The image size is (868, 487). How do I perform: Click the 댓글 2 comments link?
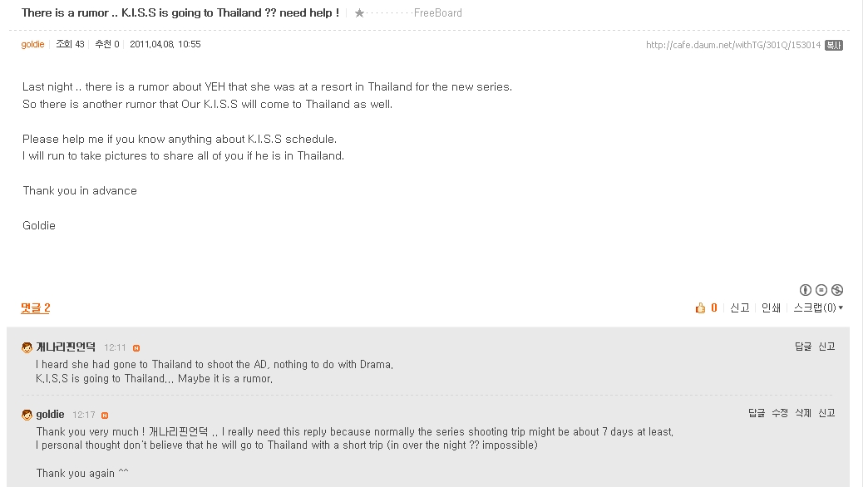point(36,307)
